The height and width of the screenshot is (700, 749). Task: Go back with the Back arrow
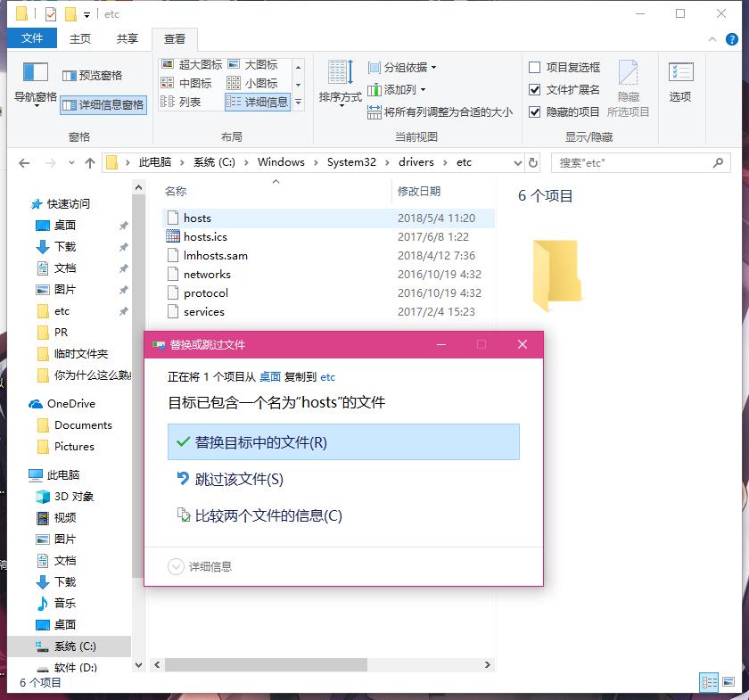[24, 163]
